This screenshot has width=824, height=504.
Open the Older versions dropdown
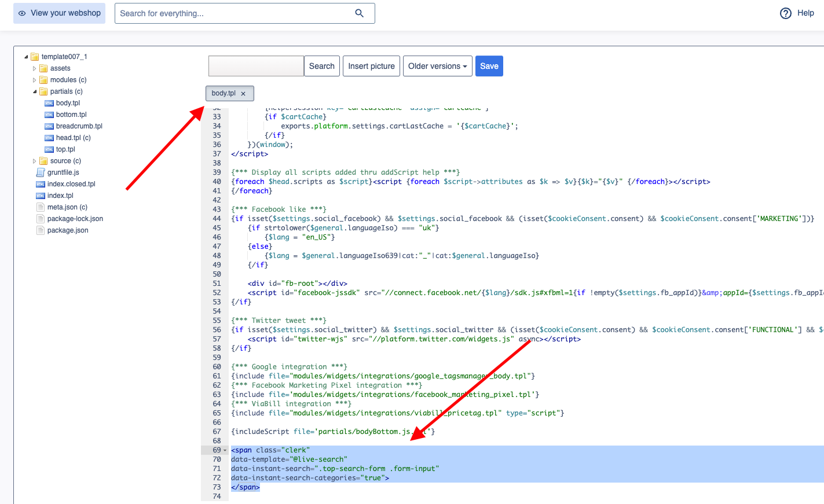point(437,65)
